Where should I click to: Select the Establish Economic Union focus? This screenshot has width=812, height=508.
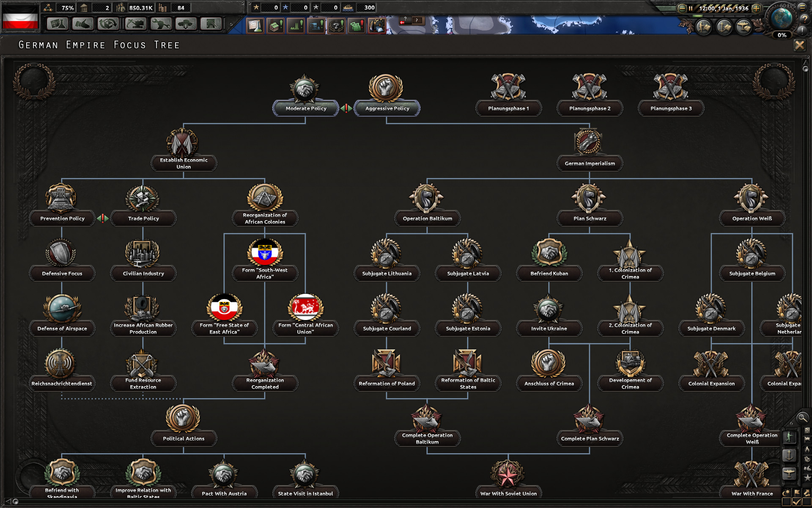coord(184,163)
